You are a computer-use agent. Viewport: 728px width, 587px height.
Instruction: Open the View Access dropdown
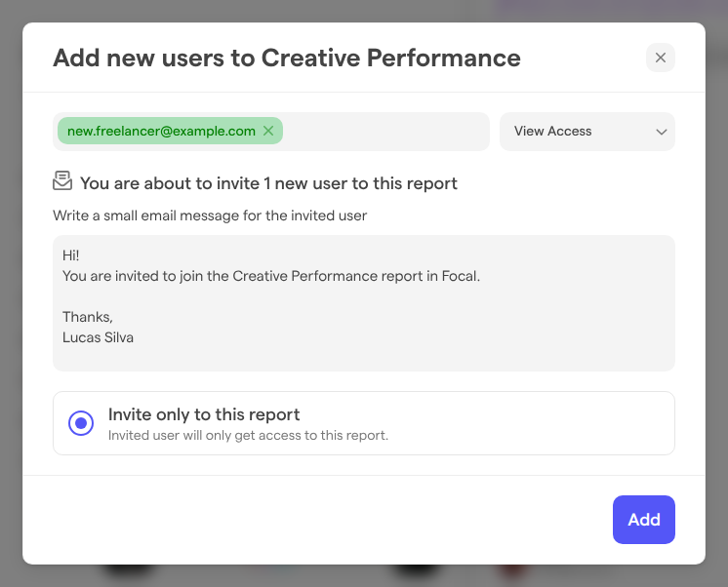click(x=586, y=132)
